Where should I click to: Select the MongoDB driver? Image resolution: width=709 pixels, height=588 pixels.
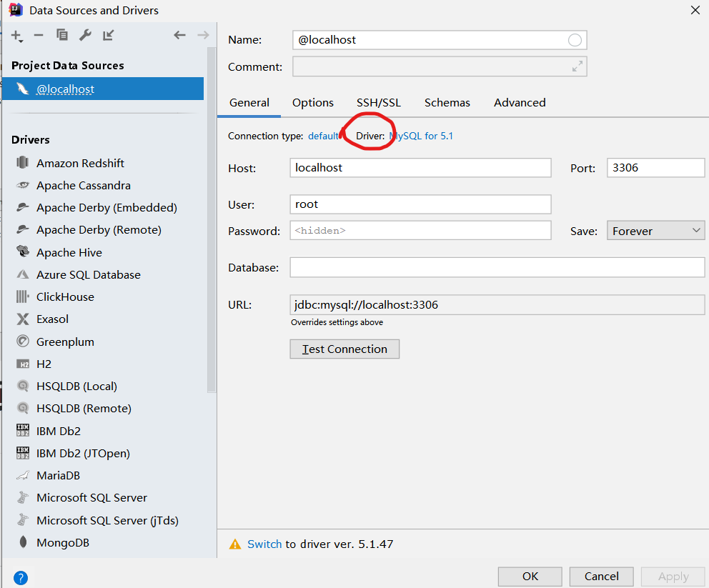(x=62, y=542)
